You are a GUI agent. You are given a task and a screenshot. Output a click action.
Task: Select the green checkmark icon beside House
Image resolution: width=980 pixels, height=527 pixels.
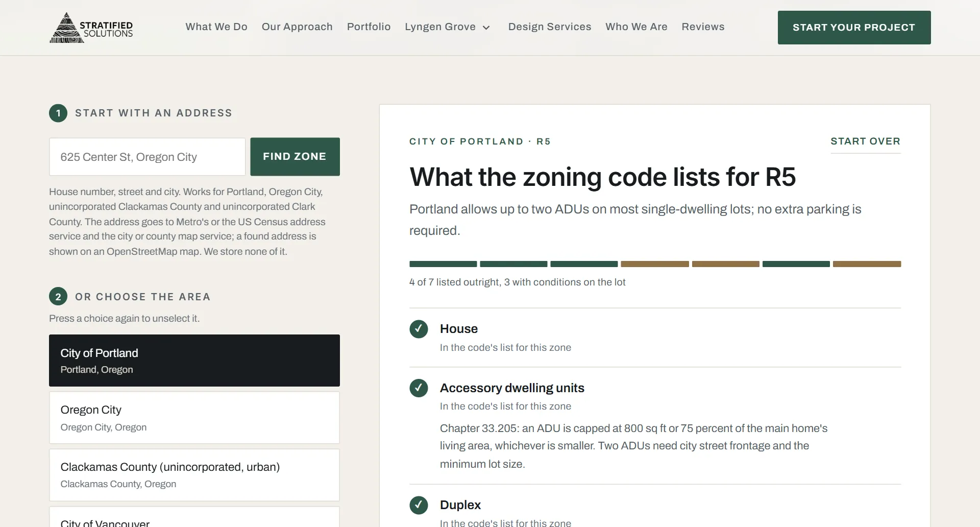419,329
